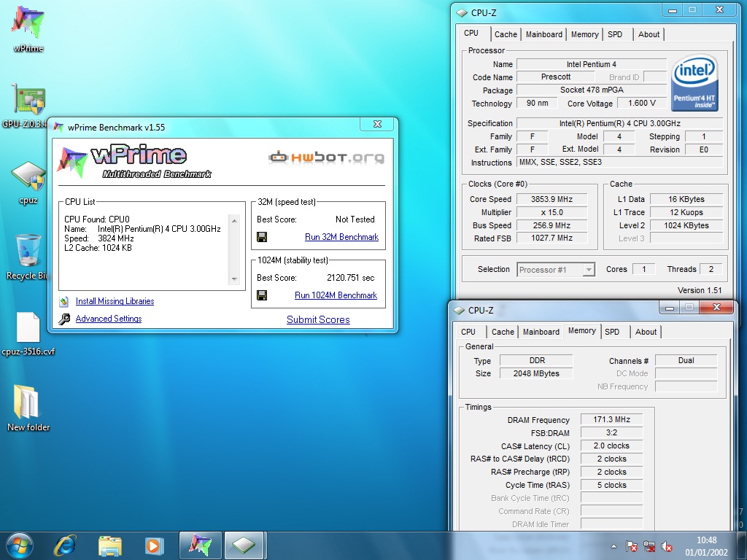
Task: Click the 2120.751 sec best score
Action: coord(351,278)
